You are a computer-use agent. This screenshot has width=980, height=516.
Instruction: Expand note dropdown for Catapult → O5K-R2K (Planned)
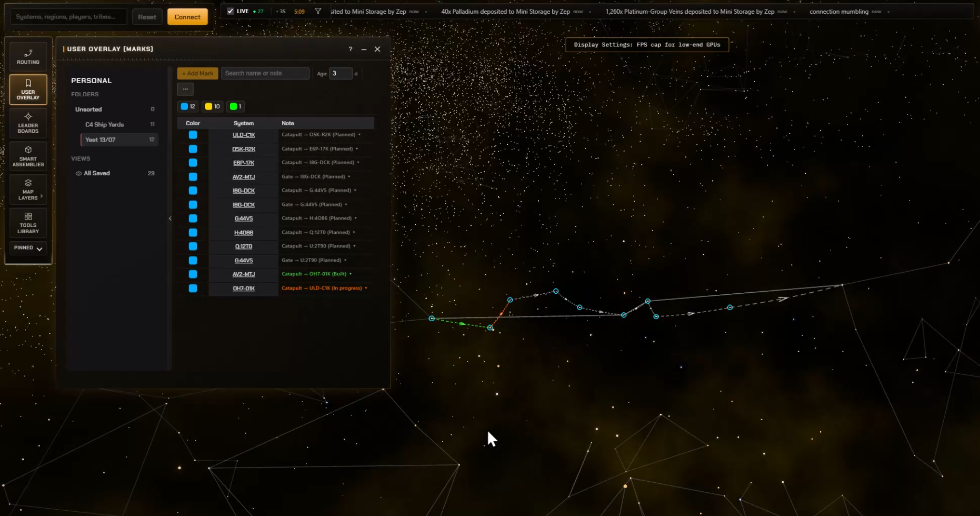pos(359,135)
